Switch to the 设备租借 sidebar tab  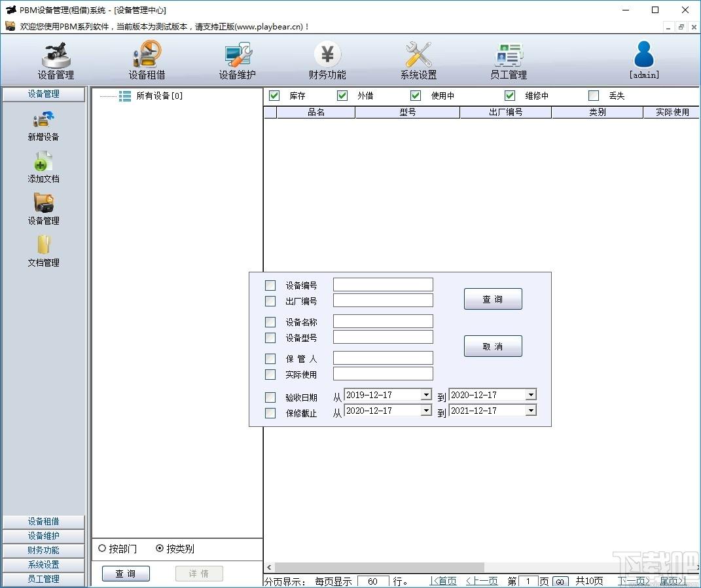43,521
